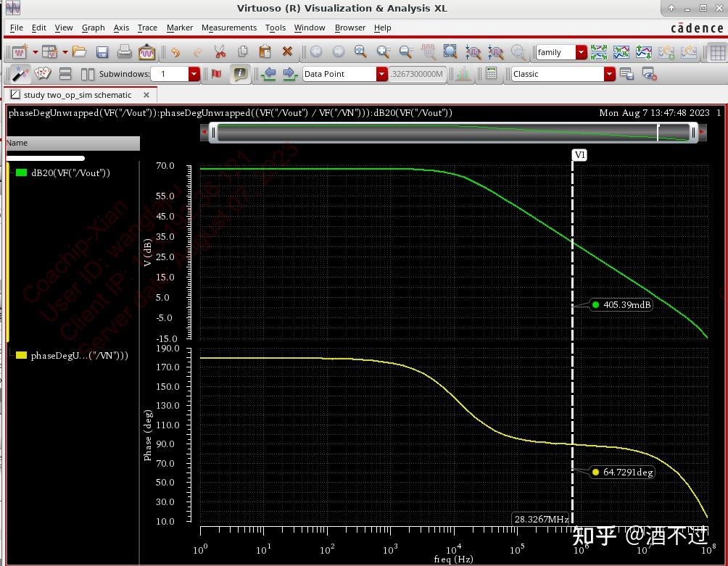The width and height of the screenshot is (728, 566).
Task: Open the Subwindows count dropdown
Action: (x=194, y=74)
